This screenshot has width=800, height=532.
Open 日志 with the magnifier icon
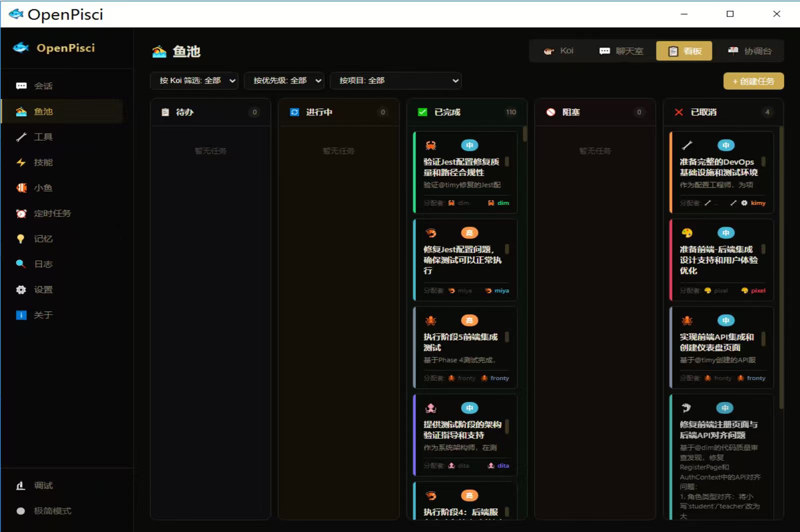click(x=43, y=264)
